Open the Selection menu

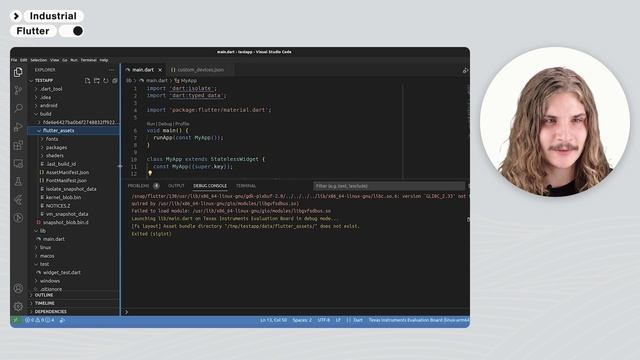pos(38,60)
